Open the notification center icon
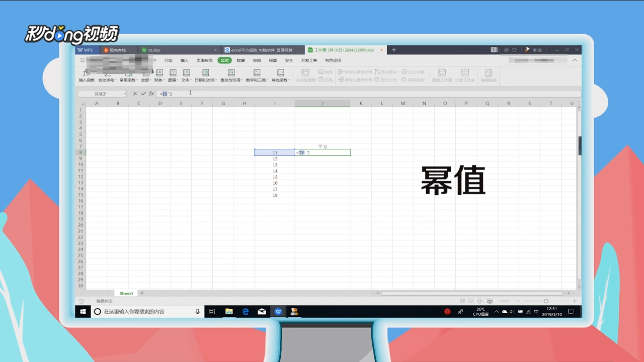 572,312
